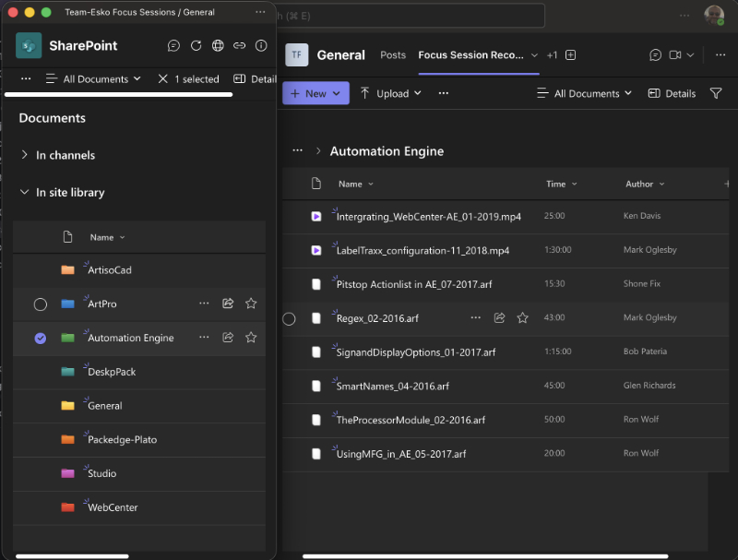
Task: Open breadcrumb ellipsis before Automation Engine
Action: pyautogui.click(x=297, y=150)
